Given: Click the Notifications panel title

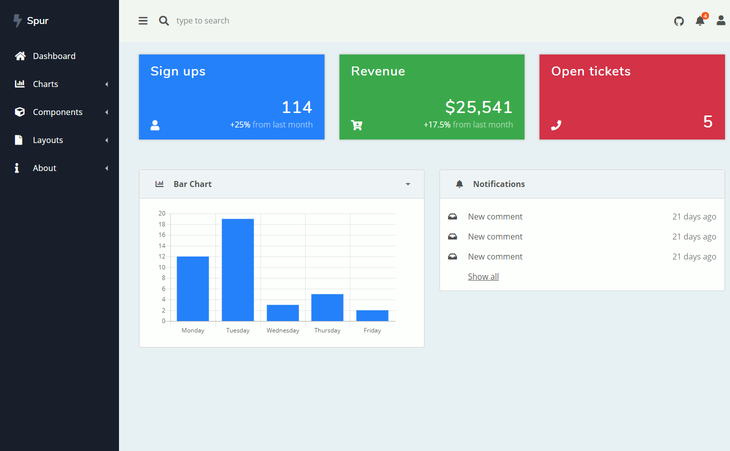Looking at the screenshot, I should click(499, 184).
